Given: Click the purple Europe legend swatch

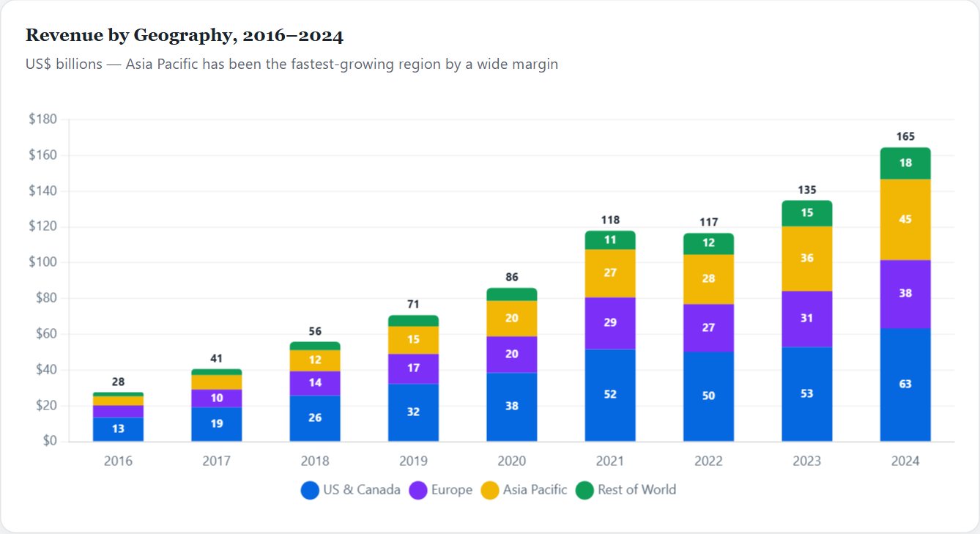Looking at the screenshot, I should [417, 490].
